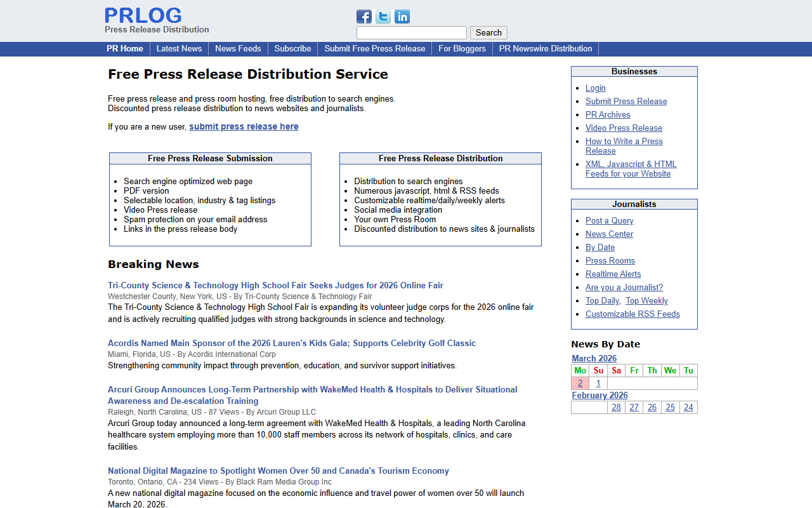Open 'Are you a Journalist?' link
Viewport: 812px width, 508px height.
pos(624,287)
